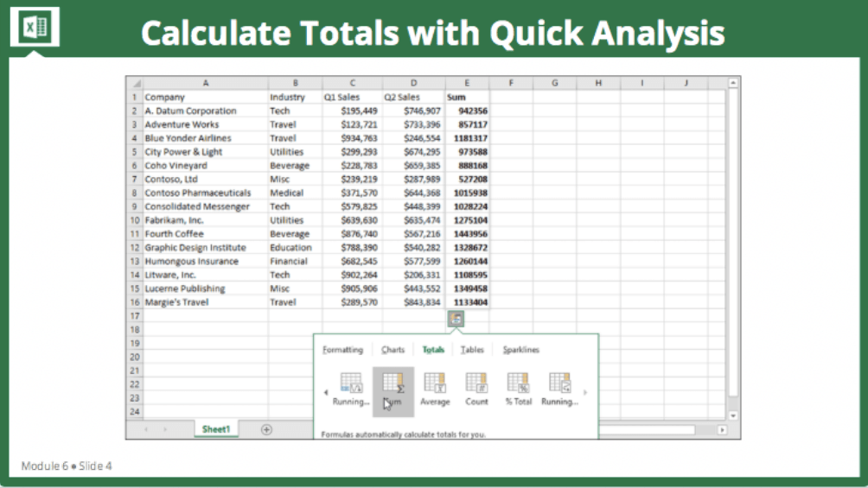868x488 pixels.
Task: Select the City Power & Light cell
Action: (206, 152)
